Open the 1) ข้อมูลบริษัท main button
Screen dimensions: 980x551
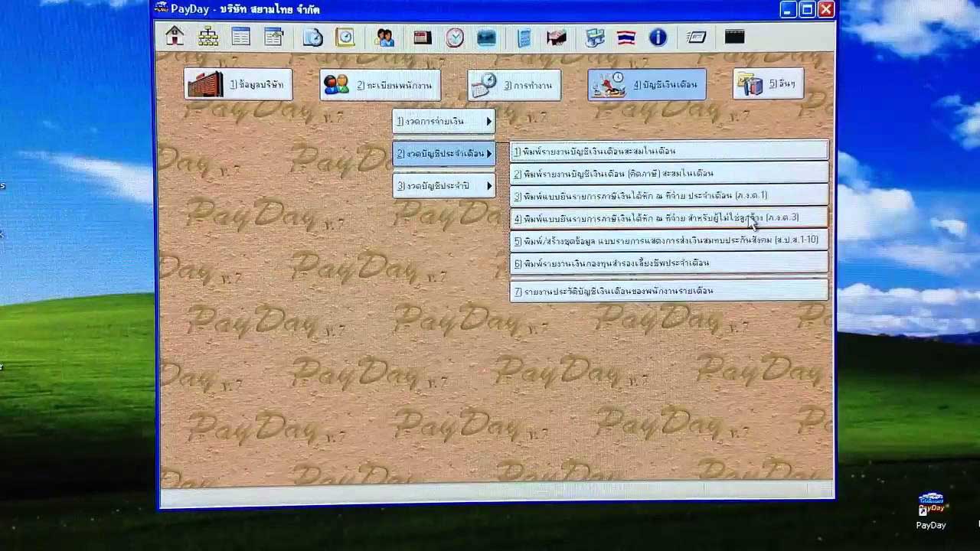pos(238,85)
